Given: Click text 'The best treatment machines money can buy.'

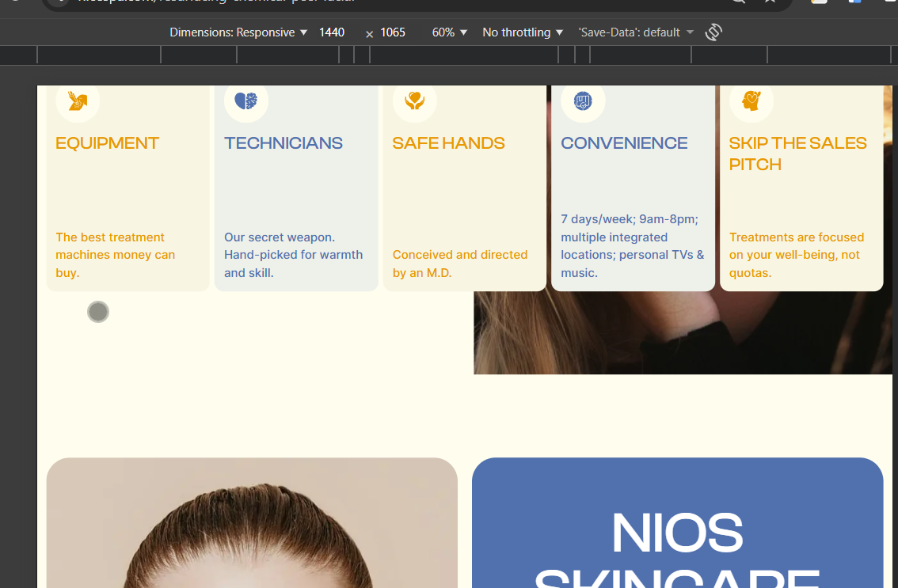Looking at the screenshot, I should click(115, 255).
